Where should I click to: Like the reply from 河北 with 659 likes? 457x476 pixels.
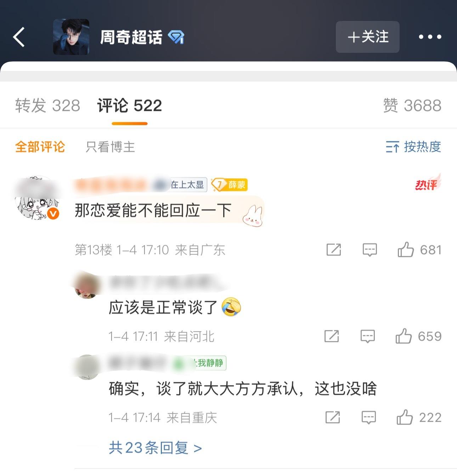click(404, 336)
